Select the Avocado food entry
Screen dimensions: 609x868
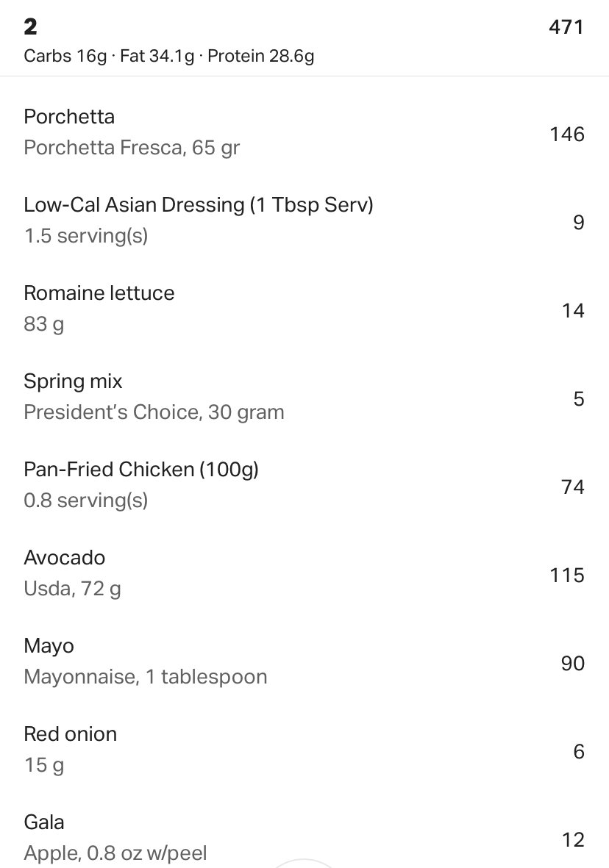click(304, 573)
